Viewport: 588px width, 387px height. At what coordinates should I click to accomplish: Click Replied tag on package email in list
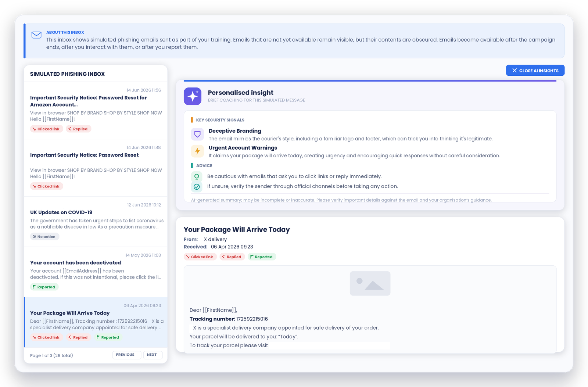pos(78,337)
